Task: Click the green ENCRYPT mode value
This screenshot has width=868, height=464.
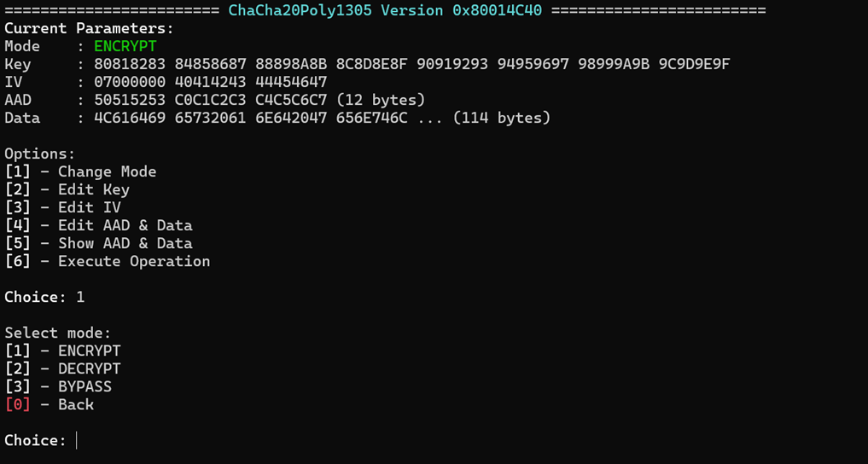Action: (125, 46)
